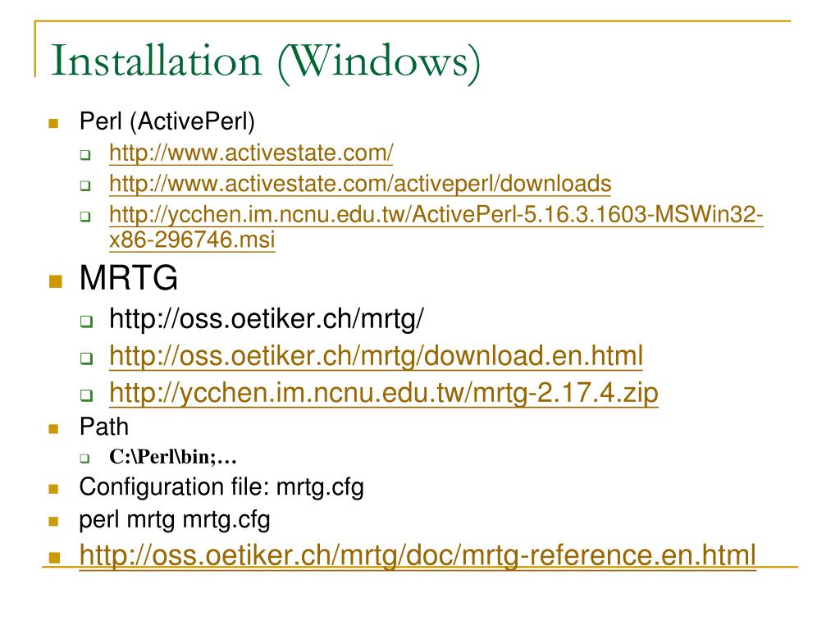
Task: Open the activestate.com/activeperl/downloads link
Action: [360, 184]
